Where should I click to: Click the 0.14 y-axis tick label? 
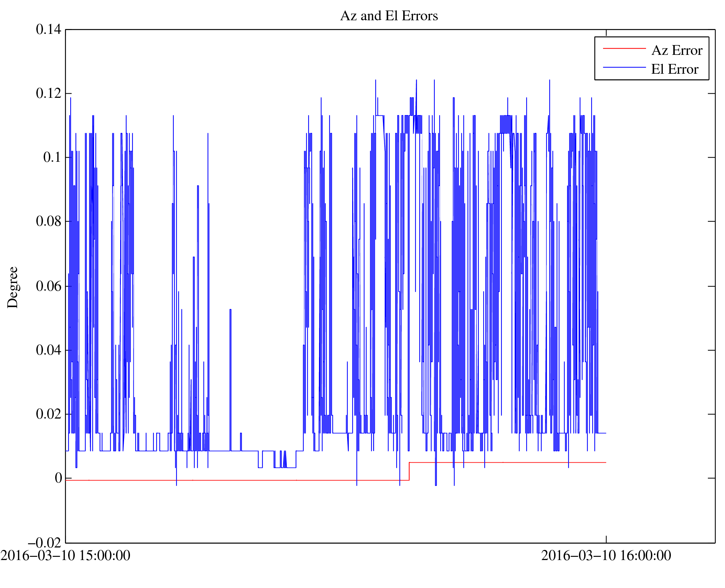pos(49,29)
